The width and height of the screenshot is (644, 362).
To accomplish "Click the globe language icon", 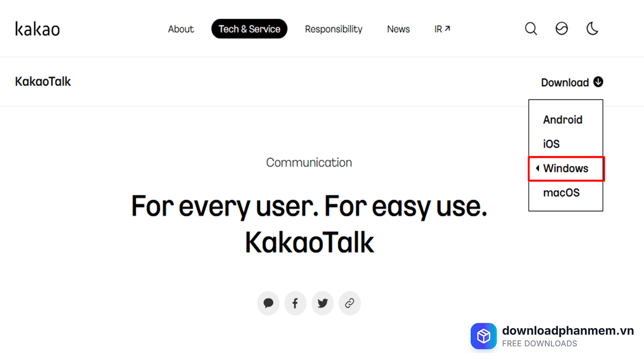I will 561,29.
